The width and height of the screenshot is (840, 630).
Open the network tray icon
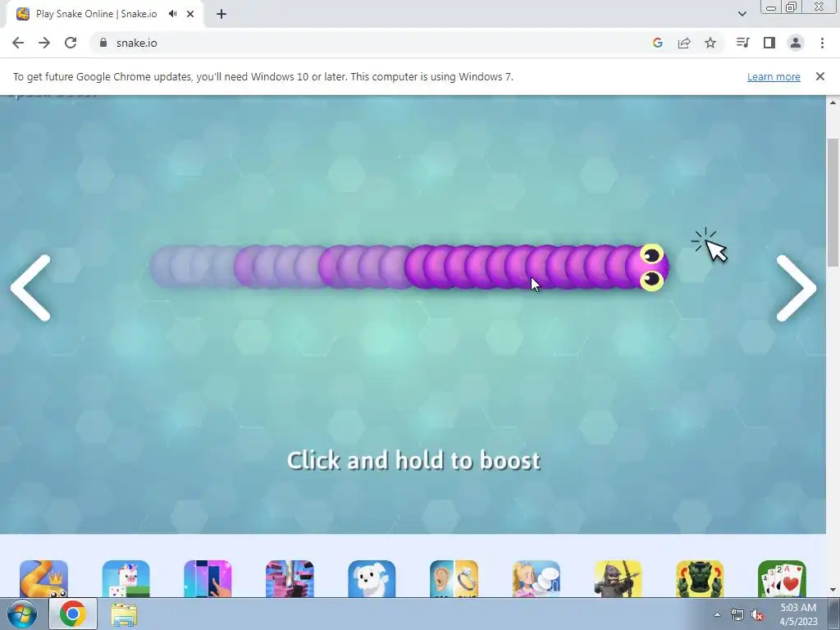click(737, 615)
